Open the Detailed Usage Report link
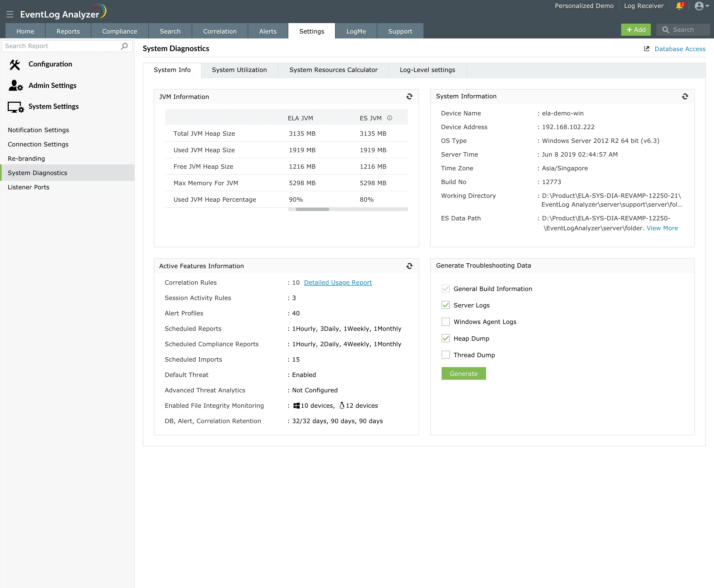The height and width of the screenshot is (588, 714). pyautogui.click(x=338, y=283)
